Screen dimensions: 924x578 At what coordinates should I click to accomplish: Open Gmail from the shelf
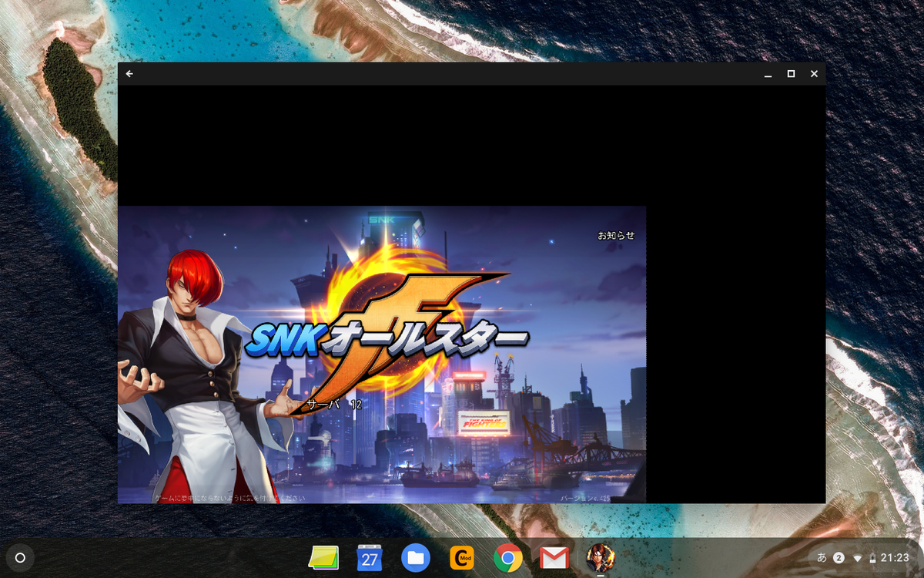pos(554,557)
